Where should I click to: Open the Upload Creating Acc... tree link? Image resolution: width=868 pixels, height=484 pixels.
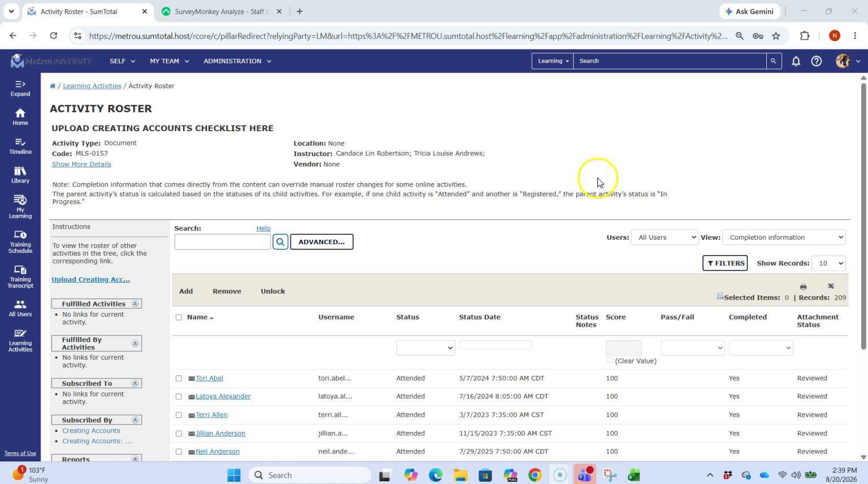[x=90, y=280]
